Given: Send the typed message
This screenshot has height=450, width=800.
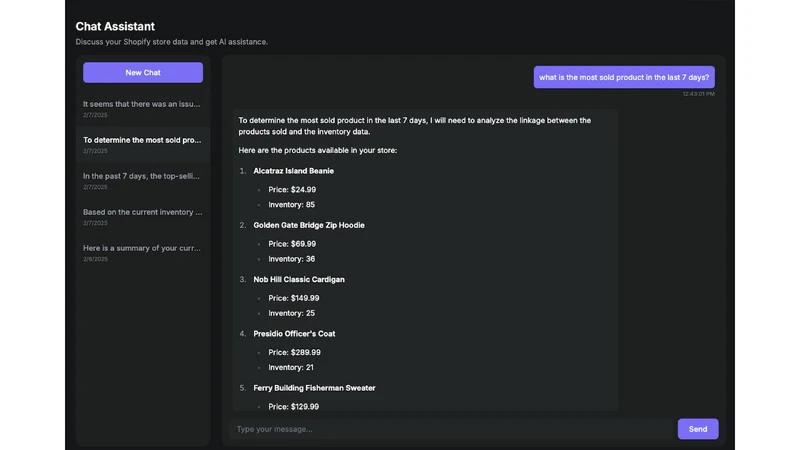Looking at the screenshot, I should (x=697, y=429).
